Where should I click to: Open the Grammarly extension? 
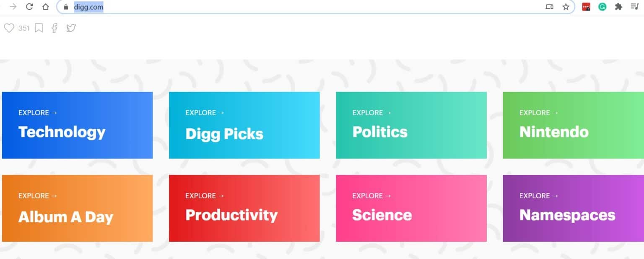[602, 7]
